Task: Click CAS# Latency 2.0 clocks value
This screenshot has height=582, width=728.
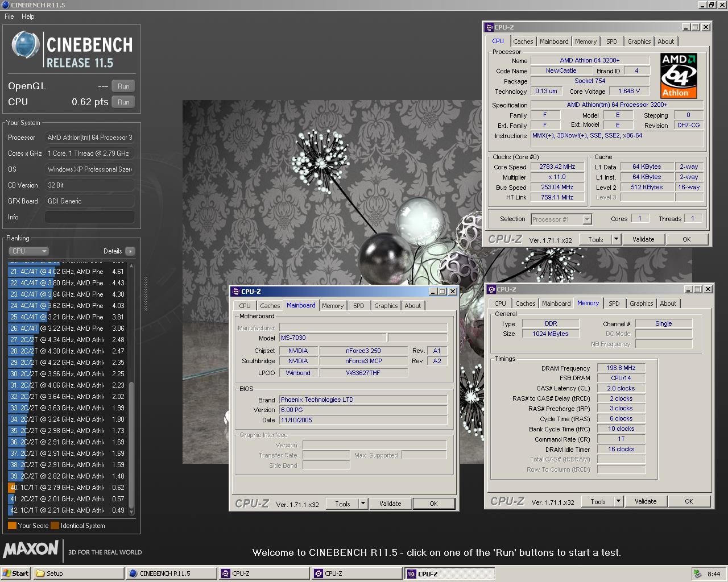Action: 621,389
